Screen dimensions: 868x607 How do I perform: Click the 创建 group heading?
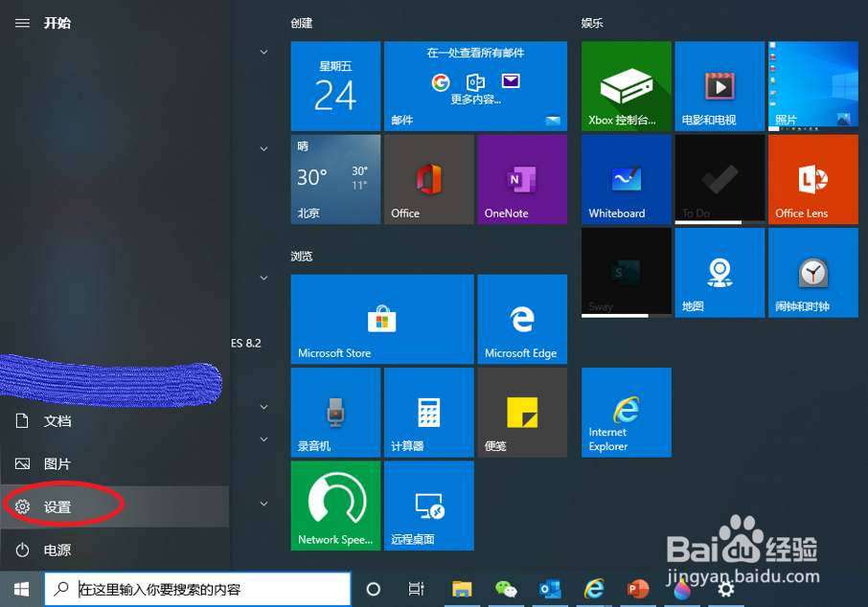pyautogui.click(x=302, y=23)
